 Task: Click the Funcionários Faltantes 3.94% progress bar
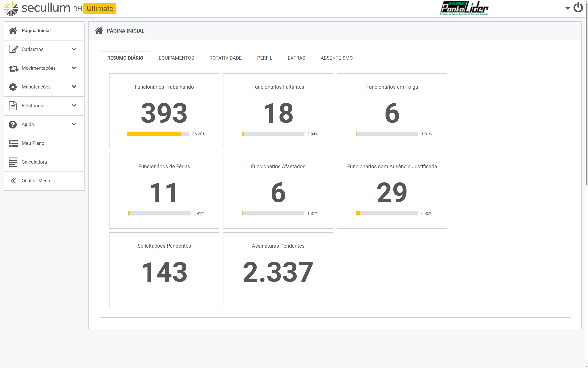point(273,134)
